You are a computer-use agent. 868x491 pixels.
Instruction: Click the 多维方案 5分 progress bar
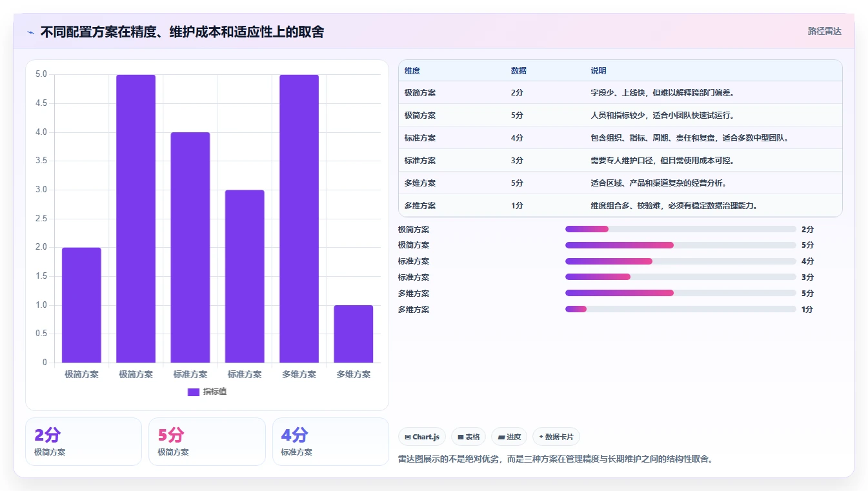click(x=681, y=293)
